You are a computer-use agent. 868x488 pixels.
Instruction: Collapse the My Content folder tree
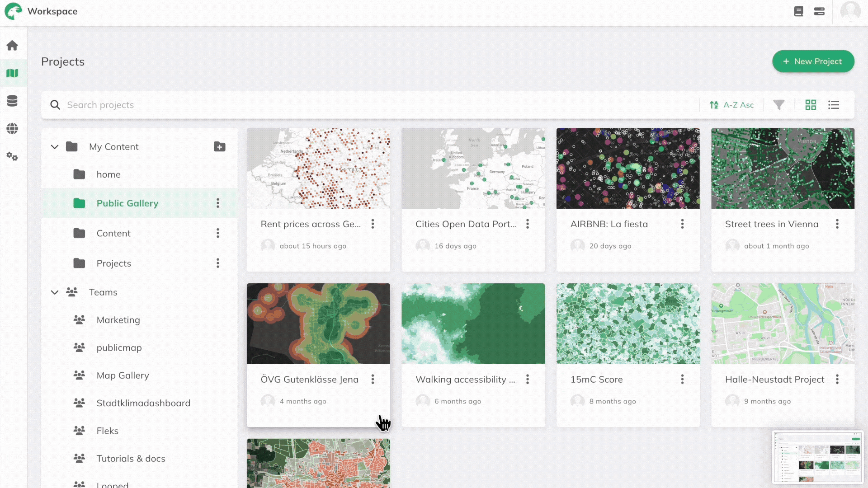(55, 147)
